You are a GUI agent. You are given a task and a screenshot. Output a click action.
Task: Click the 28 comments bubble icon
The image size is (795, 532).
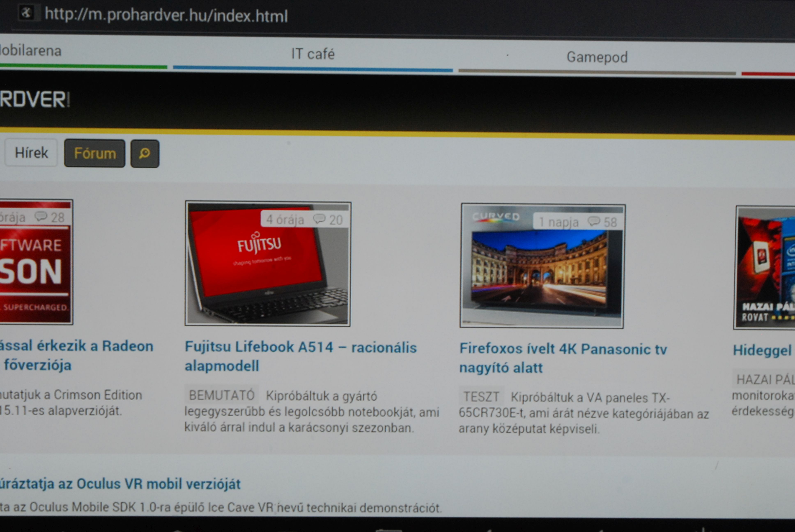(x=41, y=217)
